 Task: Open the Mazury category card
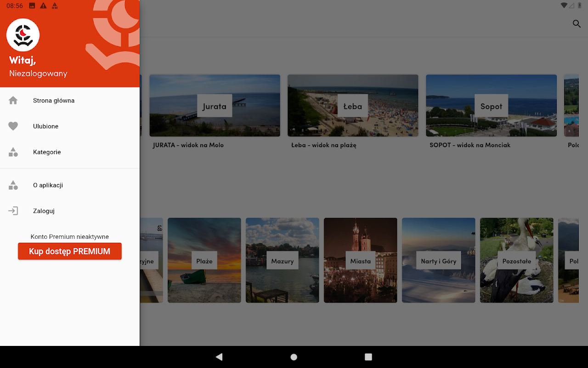click(x=283, y=260)
